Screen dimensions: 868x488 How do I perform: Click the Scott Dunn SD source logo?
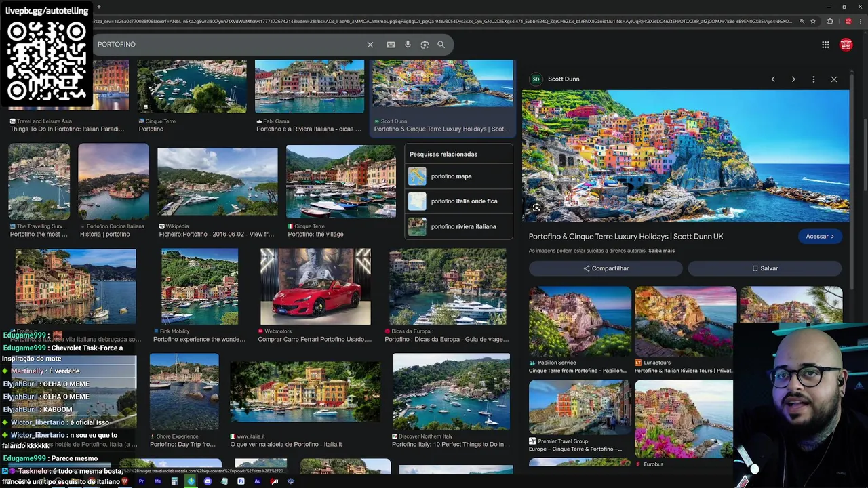(x=536, y=79)
